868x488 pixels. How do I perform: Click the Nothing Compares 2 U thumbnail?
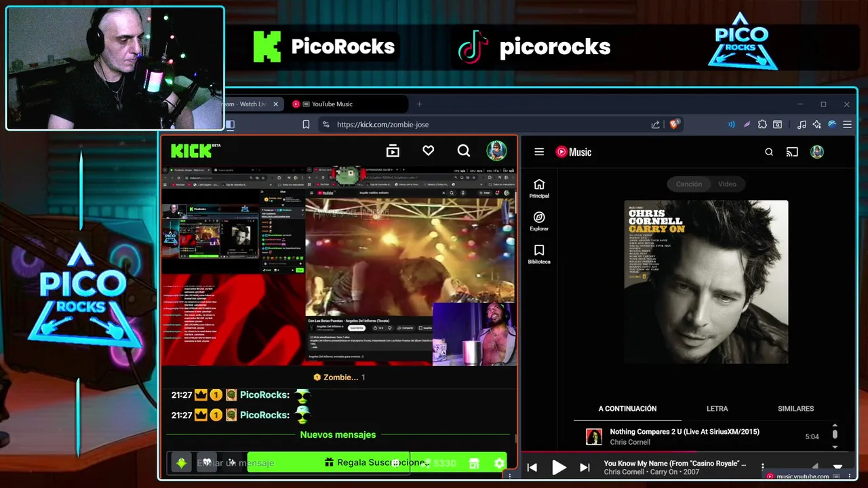pyautogui.click(x=594, y=436)
